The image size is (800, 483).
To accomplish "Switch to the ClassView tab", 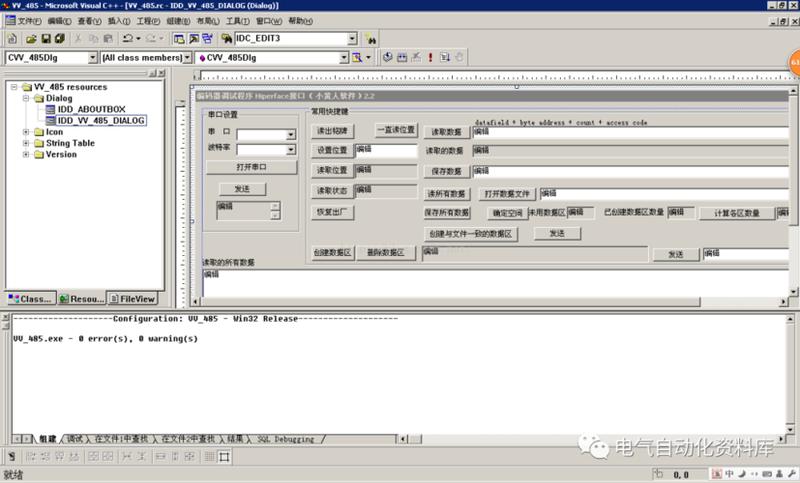I will 31,299.
